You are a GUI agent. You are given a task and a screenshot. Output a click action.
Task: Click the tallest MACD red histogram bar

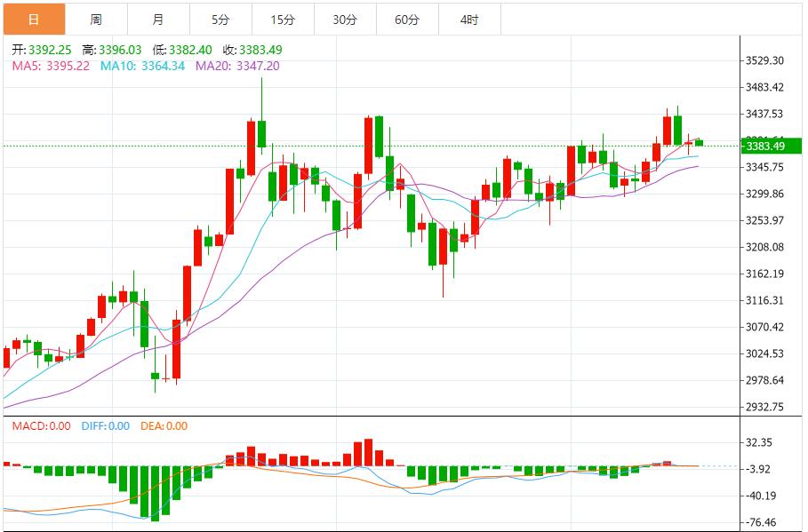(368, 453)
